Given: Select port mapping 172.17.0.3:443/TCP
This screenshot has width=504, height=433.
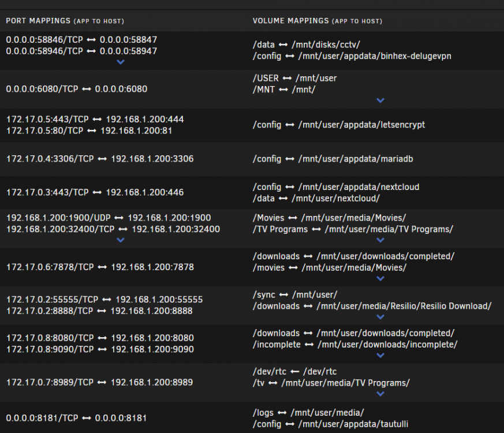Looking at the screenshot, I should (x=95, y=192).
